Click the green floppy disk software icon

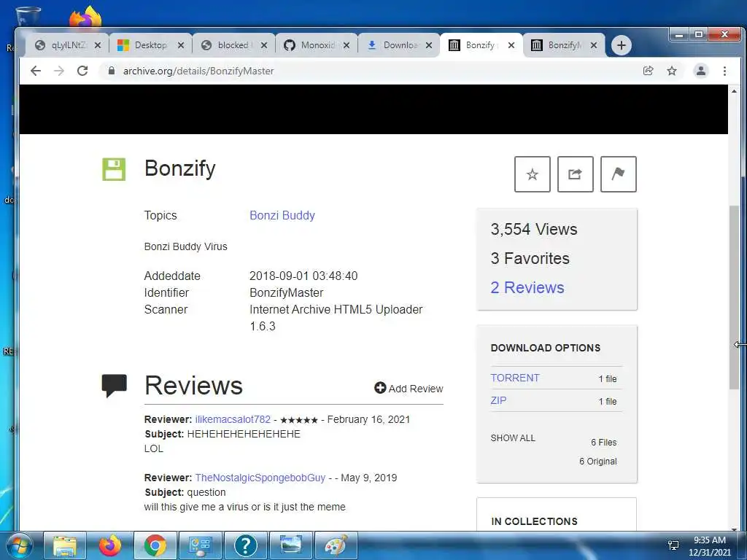coord(114,169)
